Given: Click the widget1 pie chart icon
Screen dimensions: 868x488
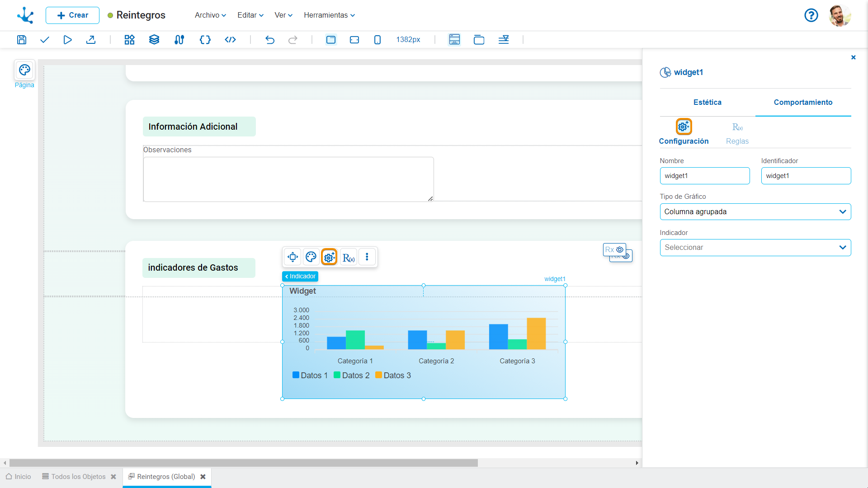Looking at the screenshot, I should pyautogui.click(x=665, y=72).
